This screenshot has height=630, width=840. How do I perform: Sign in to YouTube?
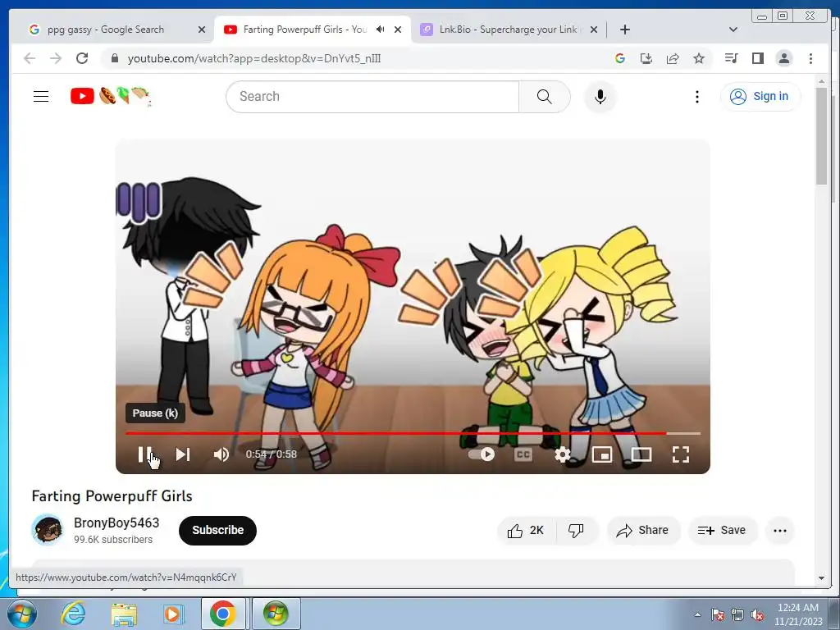pos(760,97)
